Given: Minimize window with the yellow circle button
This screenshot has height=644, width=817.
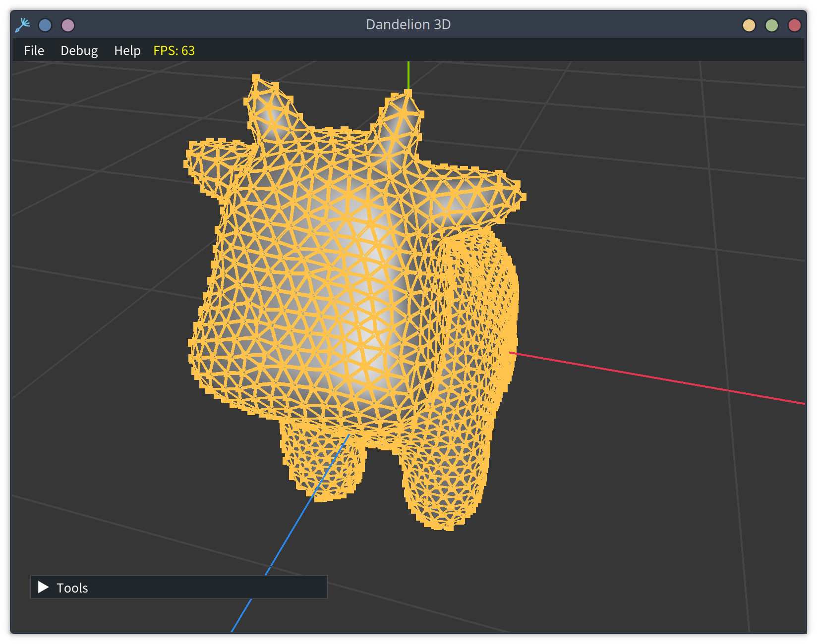Looking at the screenshot, I should pos(749,25).
